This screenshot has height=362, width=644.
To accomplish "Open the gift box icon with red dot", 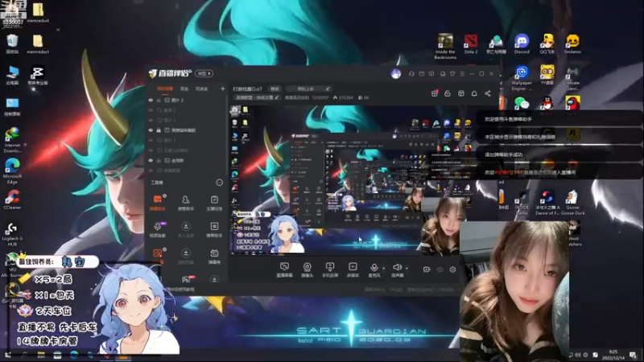I will pyautogui.click(x=434, y=93).
